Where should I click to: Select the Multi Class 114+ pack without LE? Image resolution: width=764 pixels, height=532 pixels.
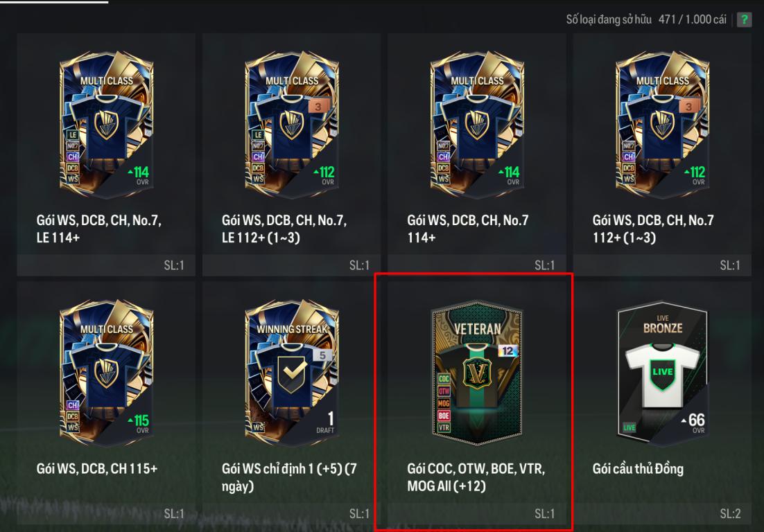point(477,125)
